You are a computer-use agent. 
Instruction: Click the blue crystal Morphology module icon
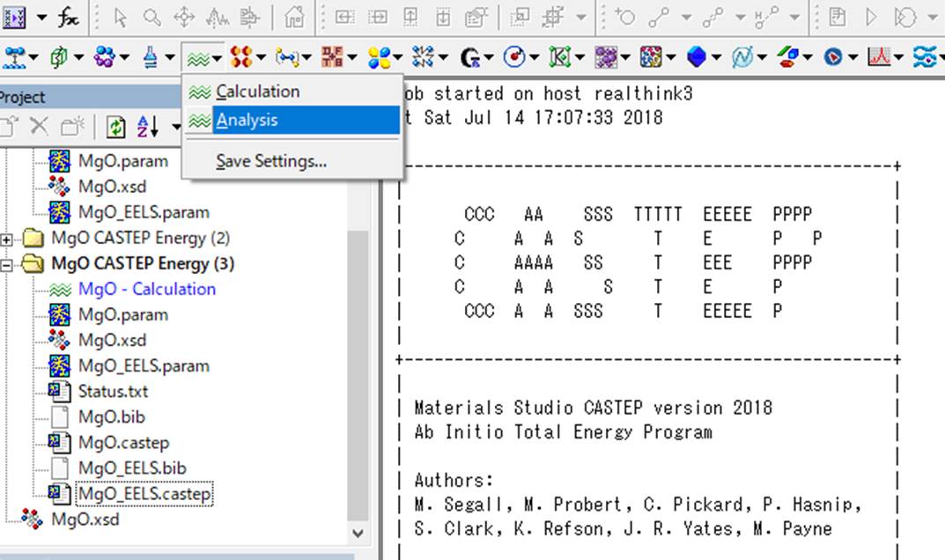tap(696, 57)
